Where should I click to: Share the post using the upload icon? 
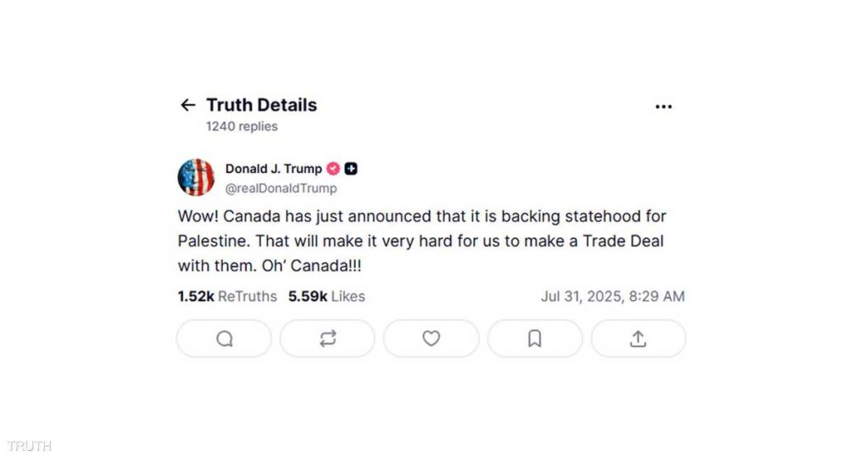pyautogui.click(x=638, y=339)
